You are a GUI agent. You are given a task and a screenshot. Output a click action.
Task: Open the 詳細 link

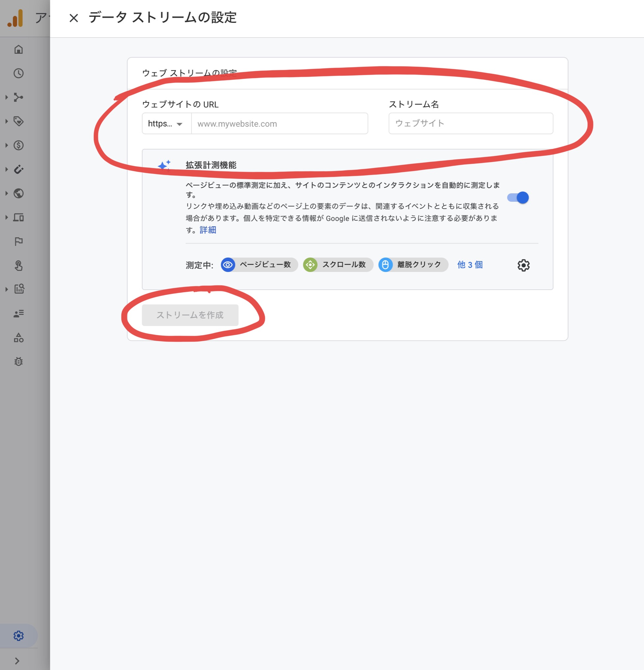[208, 230]
